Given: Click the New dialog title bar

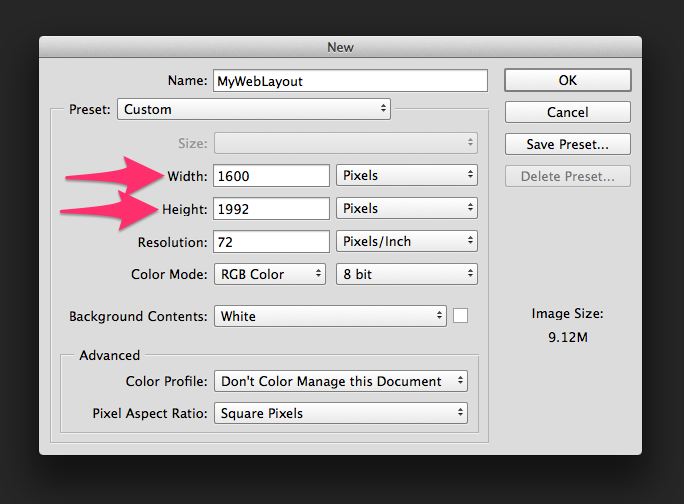Looking at the screenshot, I should click(340, 47).
